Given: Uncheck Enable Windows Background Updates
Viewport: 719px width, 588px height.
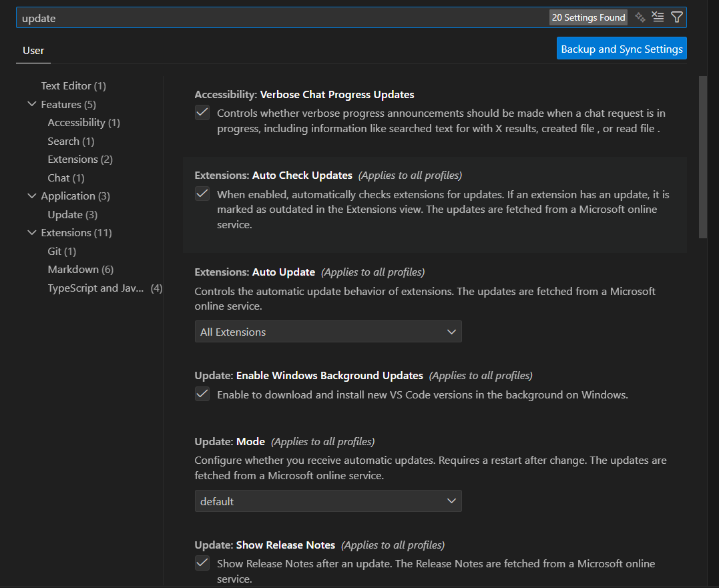Looking at the screenshot, I should pyautogui.click(x=202, y=394).
